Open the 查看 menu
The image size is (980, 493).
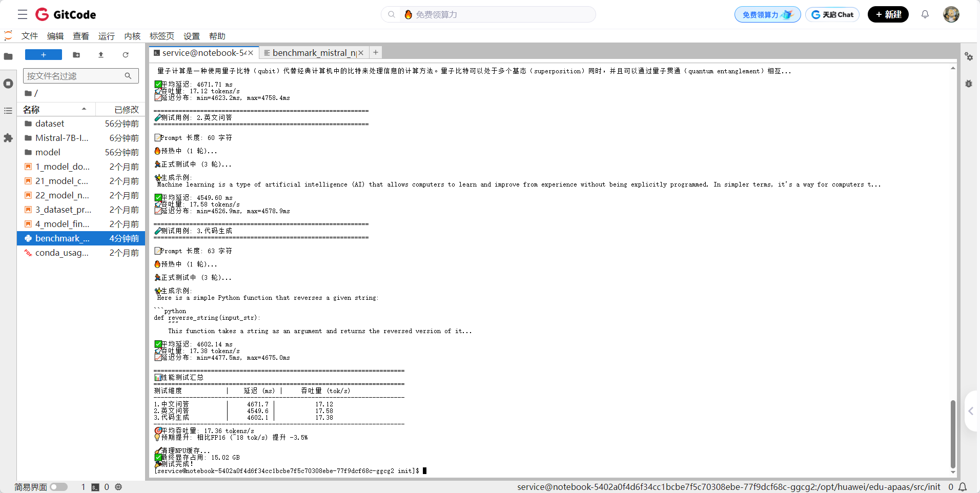click(x=81, y=36)
